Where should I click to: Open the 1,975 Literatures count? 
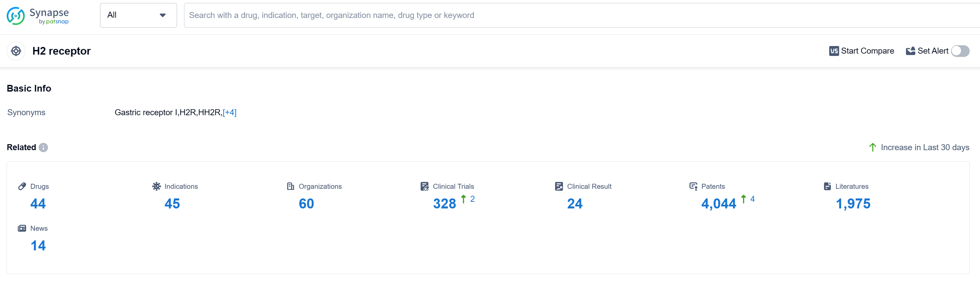(853, 203)
